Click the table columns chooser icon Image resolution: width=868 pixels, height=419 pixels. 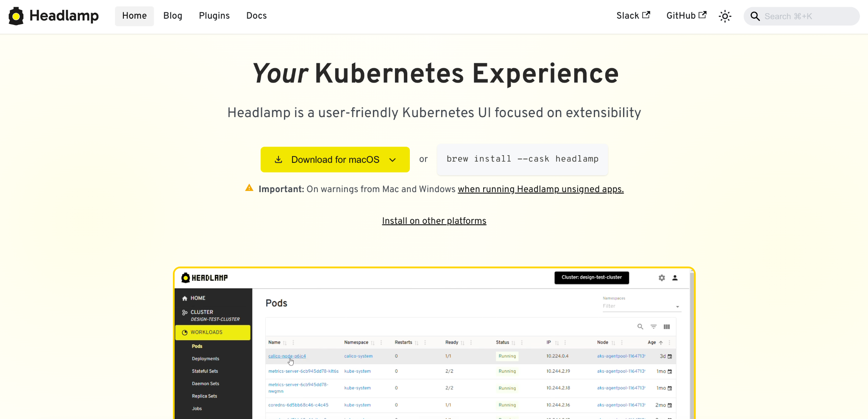point(667,327)
